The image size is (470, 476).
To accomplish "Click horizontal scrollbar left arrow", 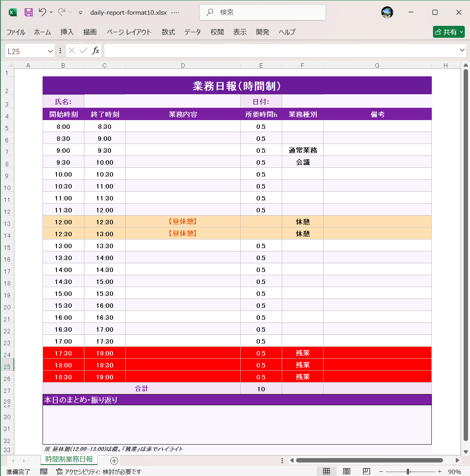I will point(292,460).
